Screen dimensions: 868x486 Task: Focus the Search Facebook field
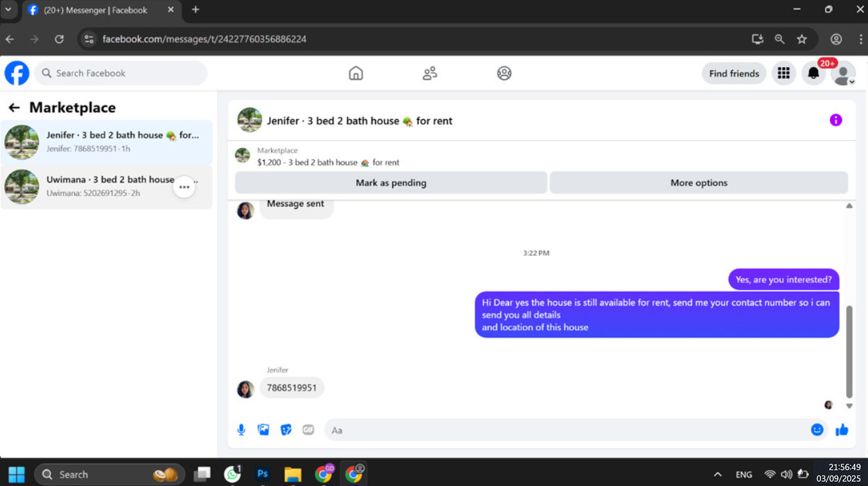[120, 73]
